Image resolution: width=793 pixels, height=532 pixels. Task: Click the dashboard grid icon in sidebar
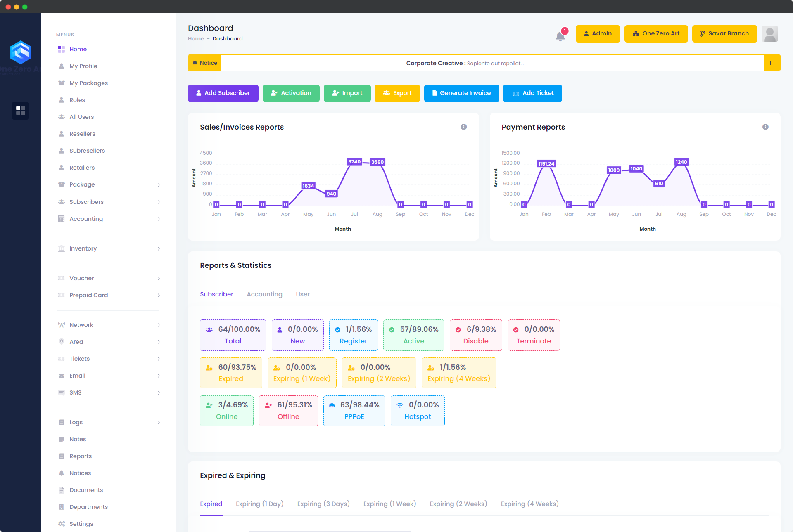point(20,111)
